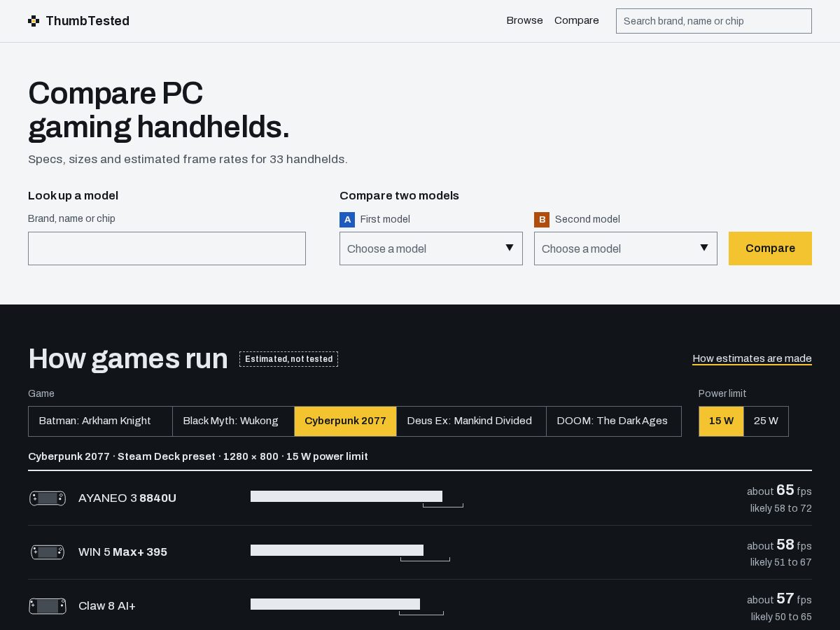The height and width of the screenshot is (630, 840).
Task: Click the WIN 5 Max+ 395 device icon
Action: pyautogui.click(x=48, y=552)
